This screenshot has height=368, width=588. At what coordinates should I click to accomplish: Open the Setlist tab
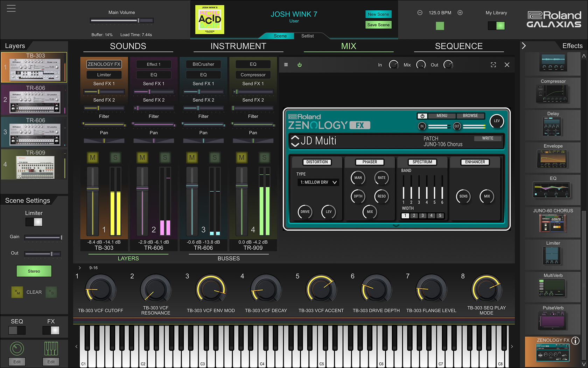click(307, 36)
